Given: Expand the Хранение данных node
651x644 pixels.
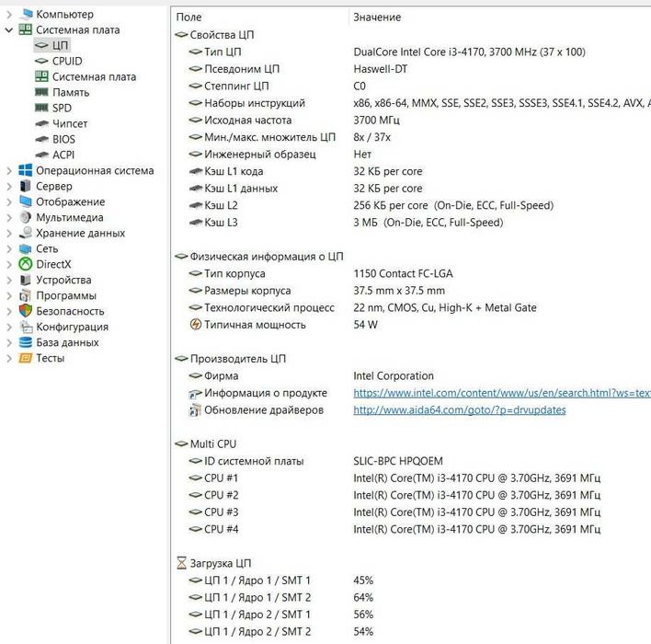Looking at the screenshot, I should coord(9,234).
